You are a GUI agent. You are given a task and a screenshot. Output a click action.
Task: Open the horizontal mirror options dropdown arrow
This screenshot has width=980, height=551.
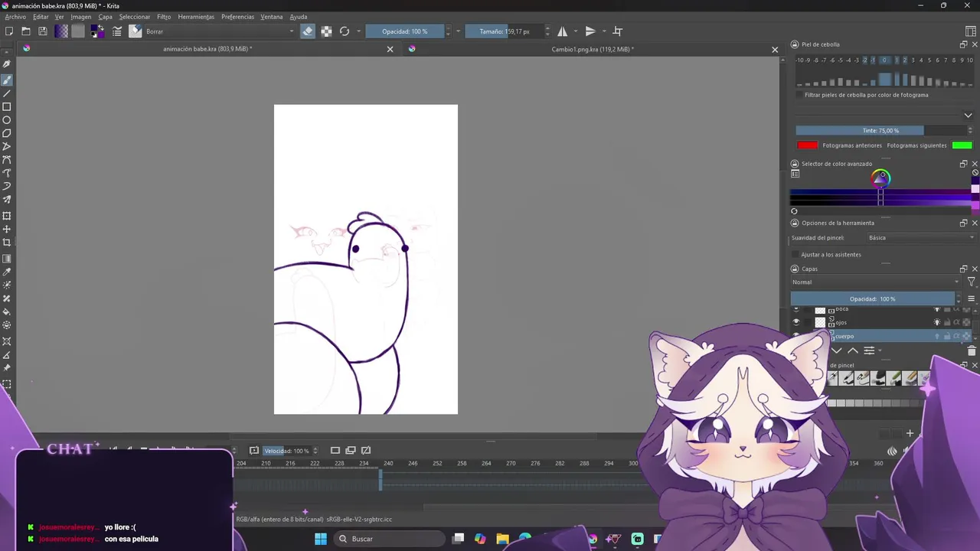577,31
